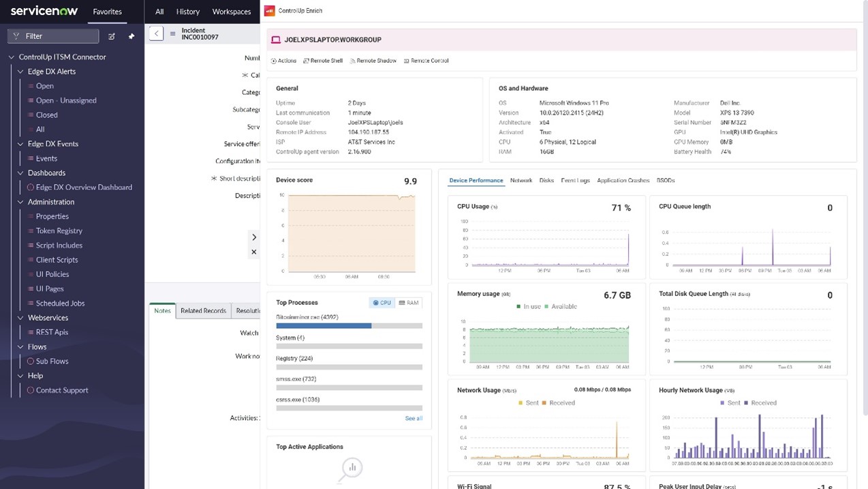Collapse the Administration section
Image resolution: width=868 pixels, height=489 pixels.
pos(20,202)
